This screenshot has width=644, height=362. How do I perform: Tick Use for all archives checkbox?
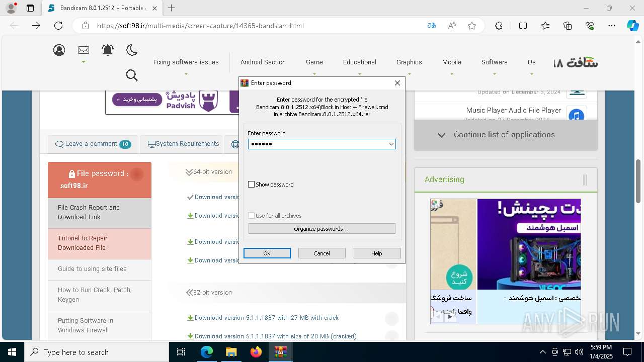(252, 216)
